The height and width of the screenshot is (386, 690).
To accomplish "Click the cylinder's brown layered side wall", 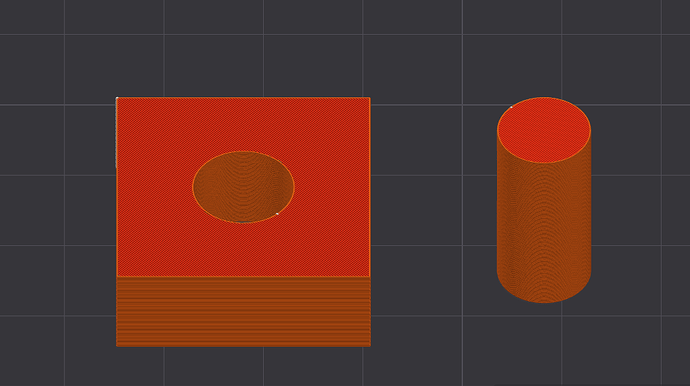I will pos(544,229).
